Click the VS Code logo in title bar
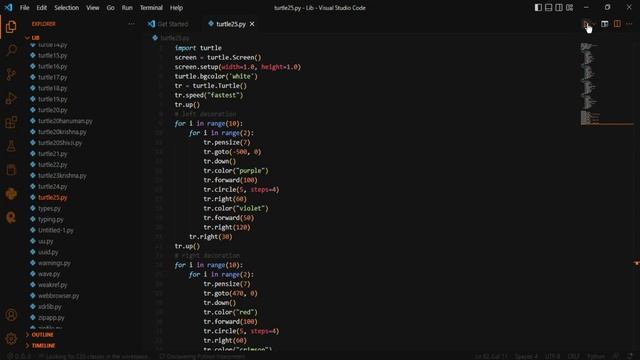Image resolution: width=640 pixels, height=360 pixels. [x=8, y=8]
